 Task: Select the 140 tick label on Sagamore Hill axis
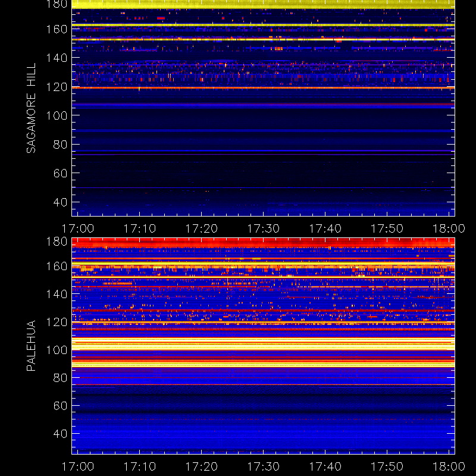(x=57, y=58)
